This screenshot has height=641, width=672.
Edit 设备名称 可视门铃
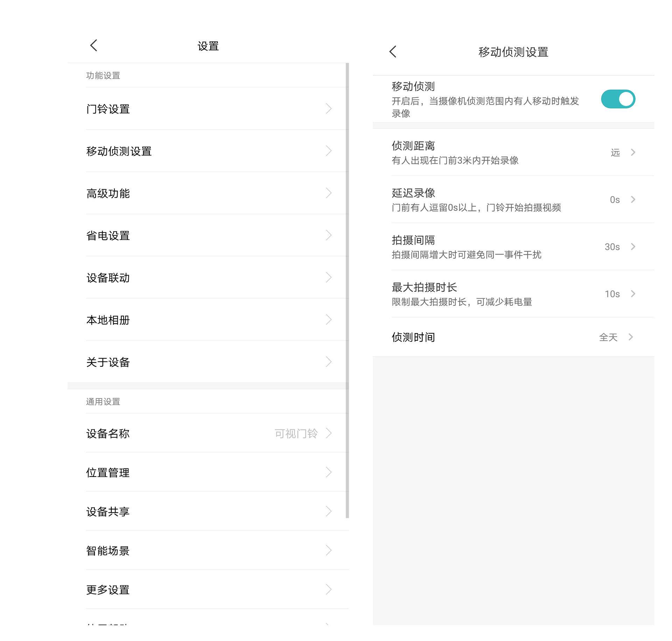[x=296, y=434]
